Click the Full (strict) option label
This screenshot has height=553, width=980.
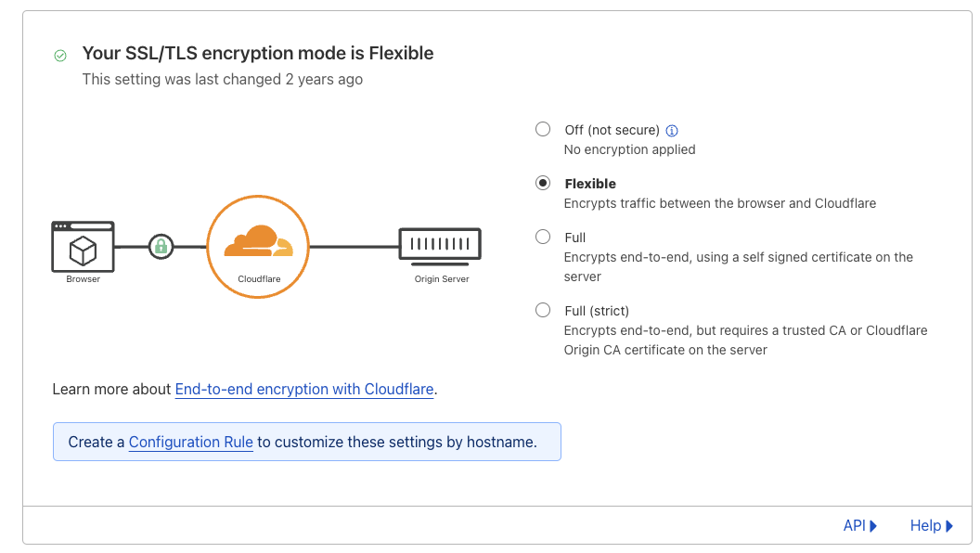point(597,311)
